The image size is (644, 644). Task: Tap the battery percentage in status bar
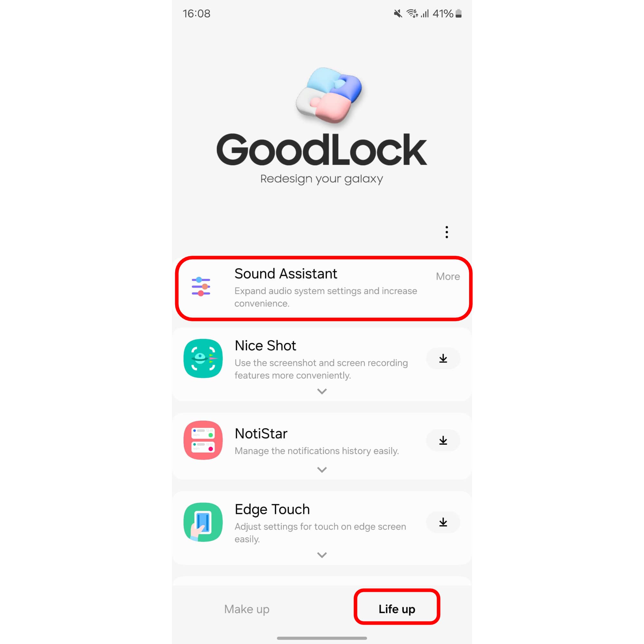tap(443, 14)
